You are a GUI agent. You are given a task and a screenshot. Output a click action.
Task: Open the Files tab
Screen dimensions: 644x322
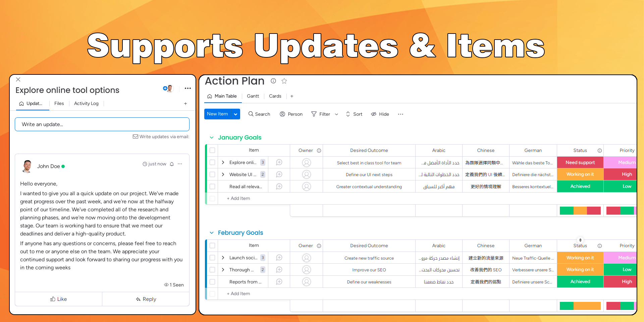click(59, 104)
